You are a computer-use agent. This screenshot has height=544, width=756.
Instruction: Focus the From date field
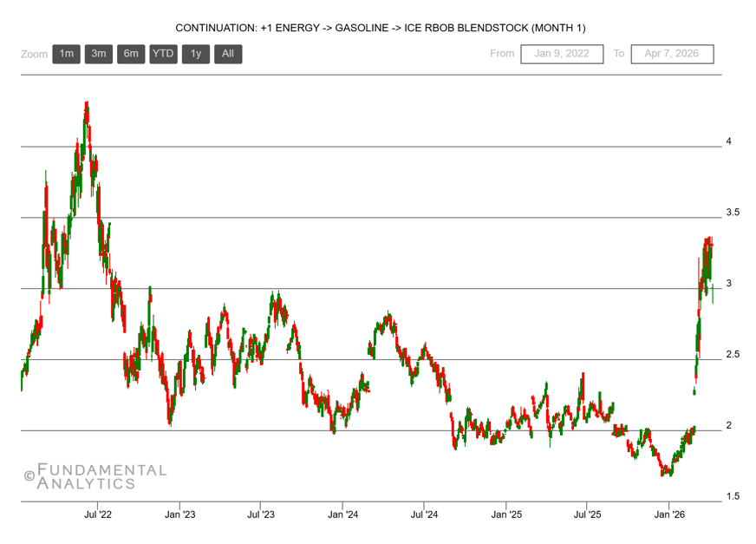pos(562,54)
